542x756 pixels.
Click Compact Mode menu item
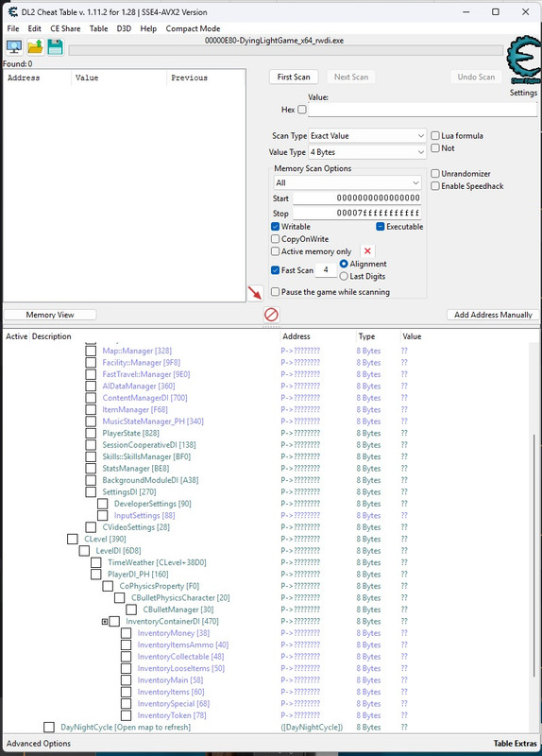[x=193, y=28]
